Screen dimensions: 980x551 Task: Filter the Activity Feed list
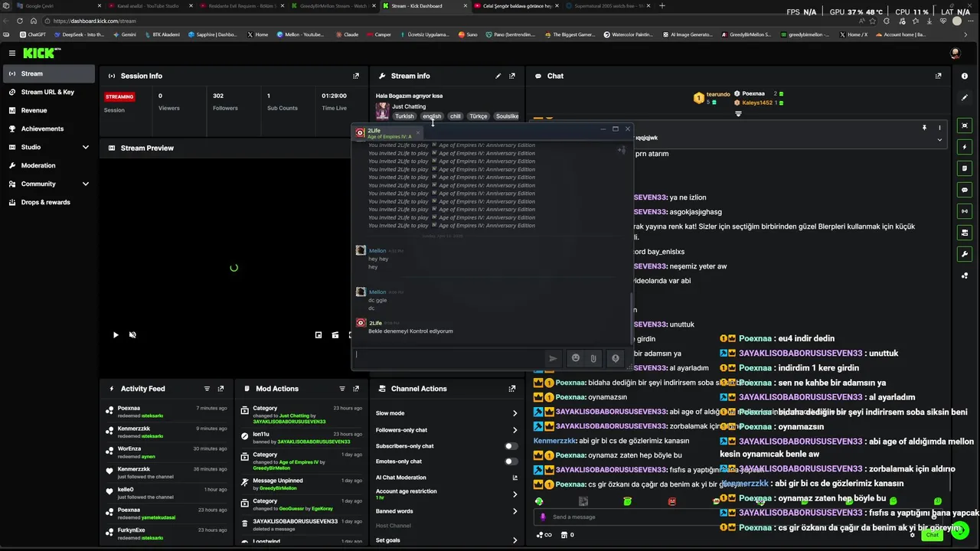coord(207,389)
